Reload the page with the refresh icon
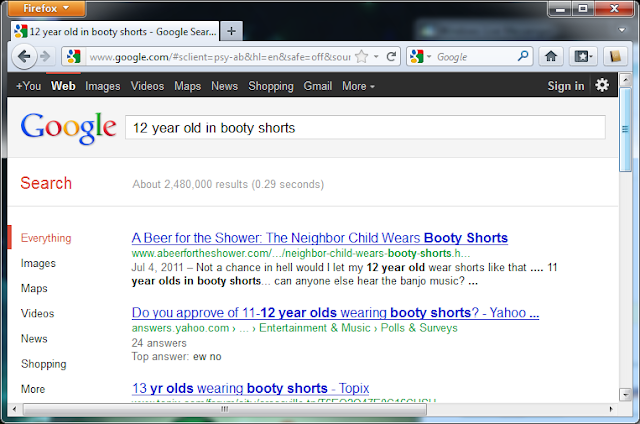 pos(391,56)
